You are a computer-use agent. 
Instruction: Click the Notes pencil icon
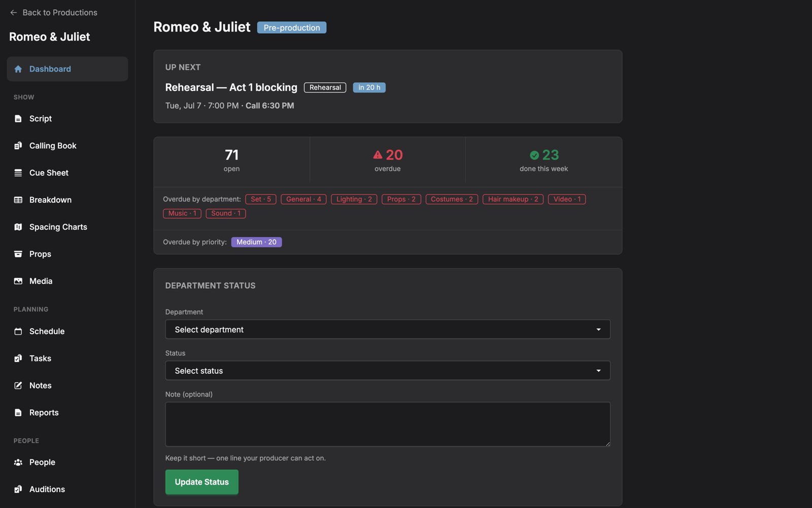pos(18,386)
